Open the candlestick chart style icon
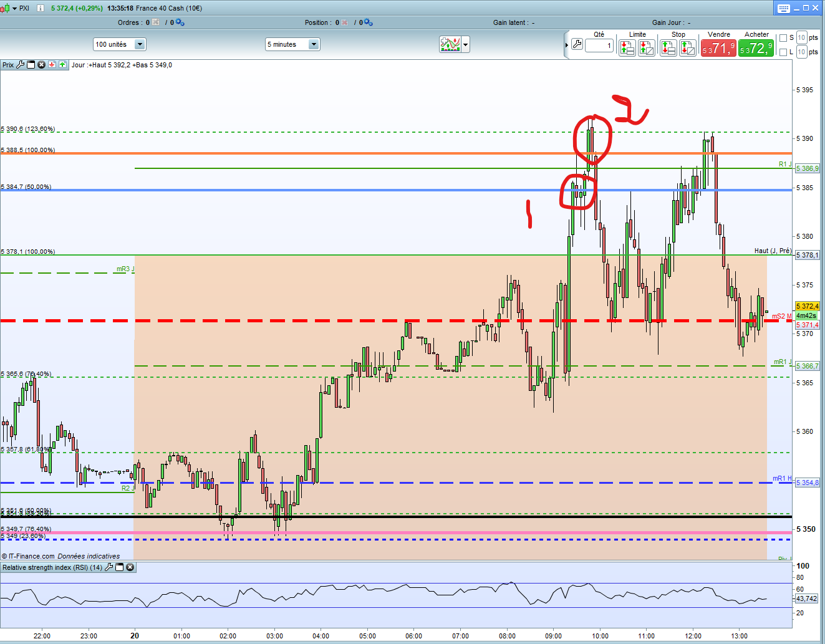The width and height of the screenshot is (825, 644). (x=6, y=8)
